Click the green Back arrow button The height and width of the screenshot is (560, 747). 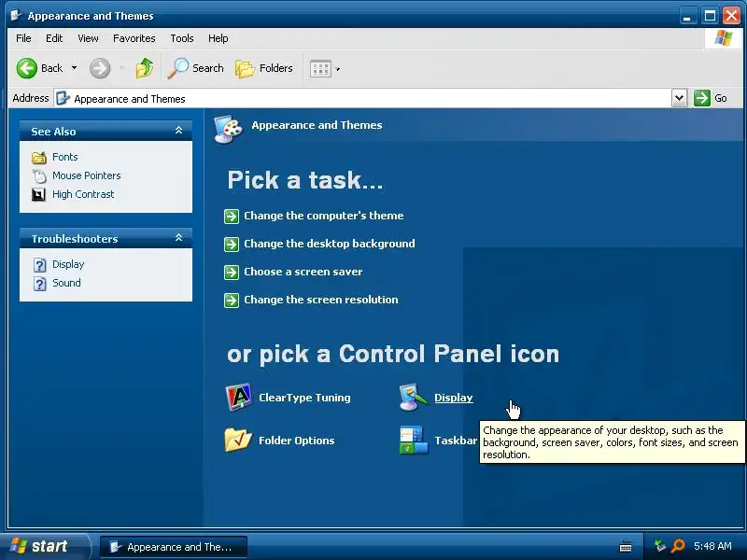(27, 68)
